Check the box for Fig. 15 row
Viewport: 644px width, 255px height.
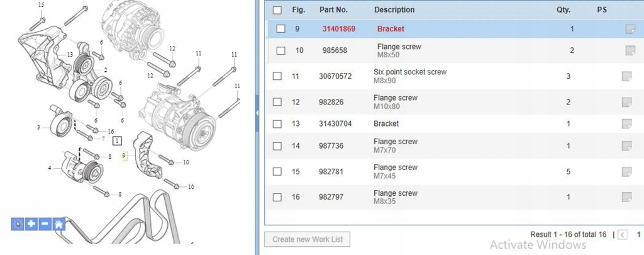tap(277, 171)
